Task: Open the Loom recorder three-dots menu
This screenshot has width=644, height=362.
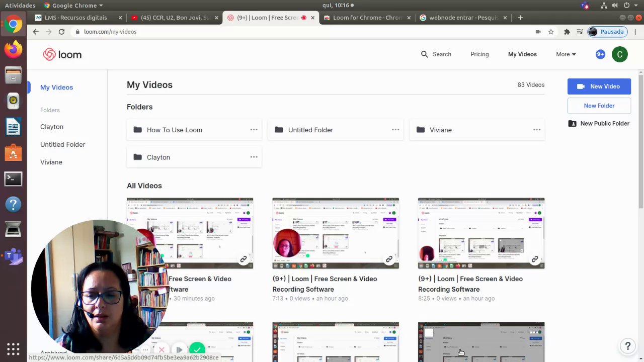Action: pyautogui.click(x=145, y=350)
